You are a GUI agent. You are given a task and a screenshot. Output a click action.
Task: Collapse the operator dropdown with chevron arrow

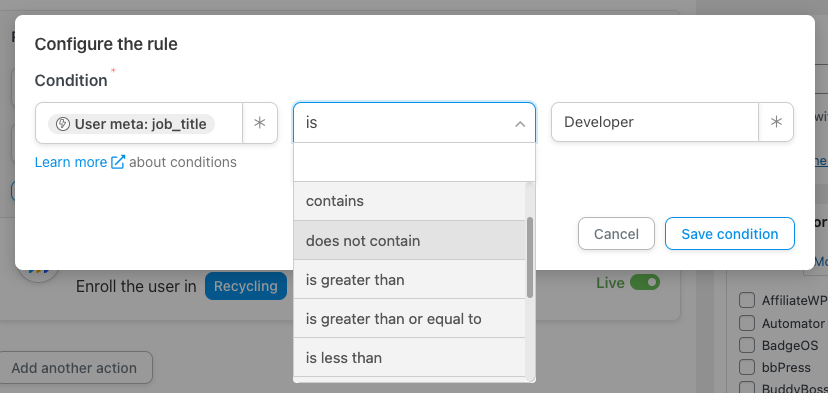pos(520,124)
